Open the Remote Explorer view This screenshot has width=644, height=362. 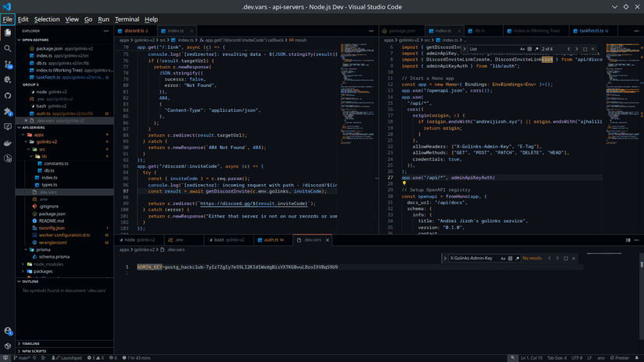(8, 127)
